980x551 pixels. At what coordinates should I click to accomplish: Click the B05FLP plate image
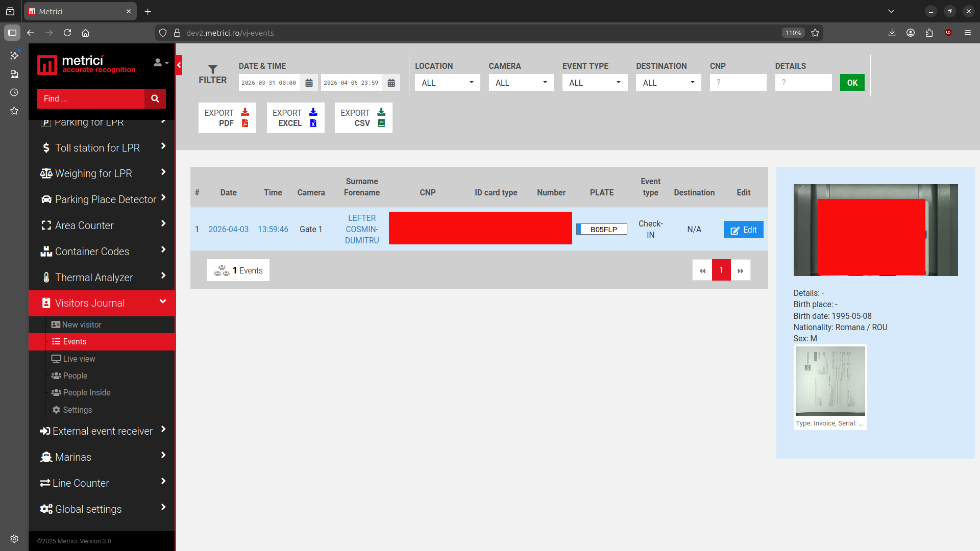tap(602, 230)
